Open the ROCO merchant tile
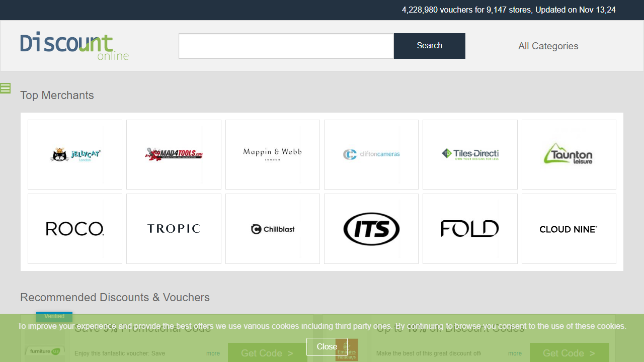The width and height of the screenshot is (644, 362). [75, 229]
